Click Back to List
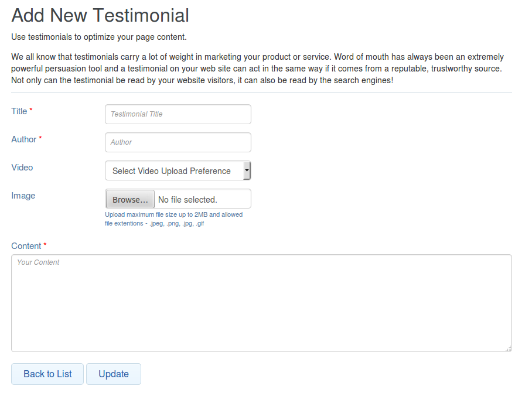 click(x=47, y=374)
